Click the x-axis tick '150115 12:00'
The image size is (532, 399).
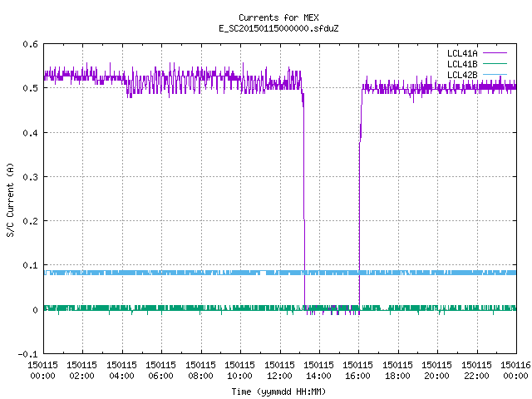point(279,370)
